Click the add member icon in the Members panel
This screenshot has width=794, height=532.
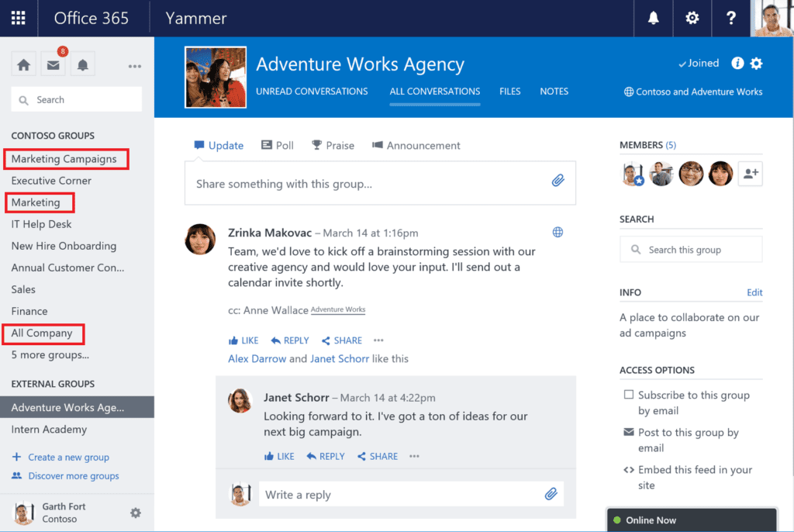pos(750,174)
